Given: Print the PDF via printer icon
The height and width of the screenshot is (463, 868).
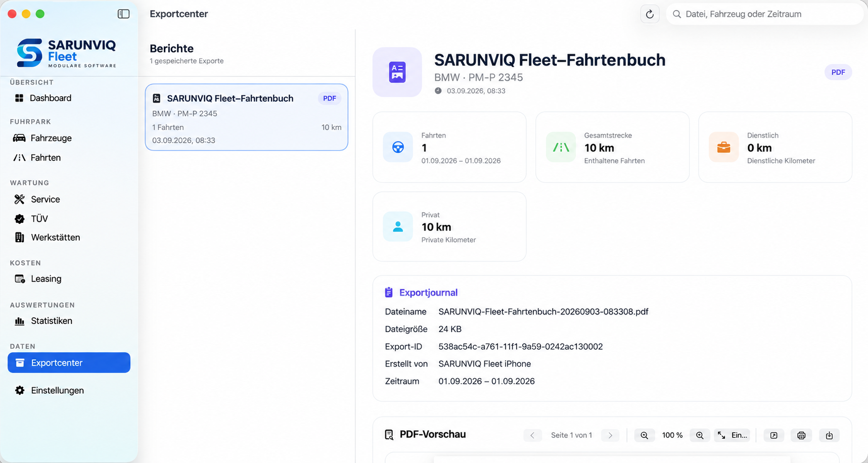Looking at the screenshot, I should (x=801, y=435).
